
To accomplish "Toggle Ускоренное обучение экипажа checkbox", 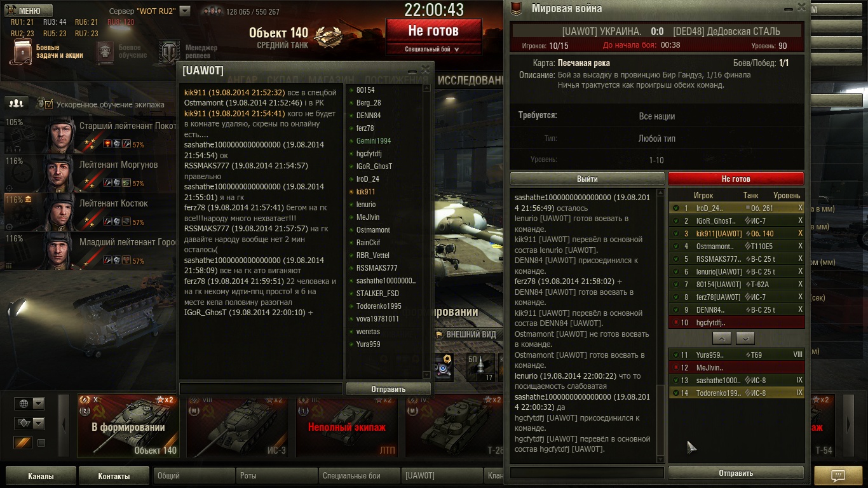I will tap(49, 104).
